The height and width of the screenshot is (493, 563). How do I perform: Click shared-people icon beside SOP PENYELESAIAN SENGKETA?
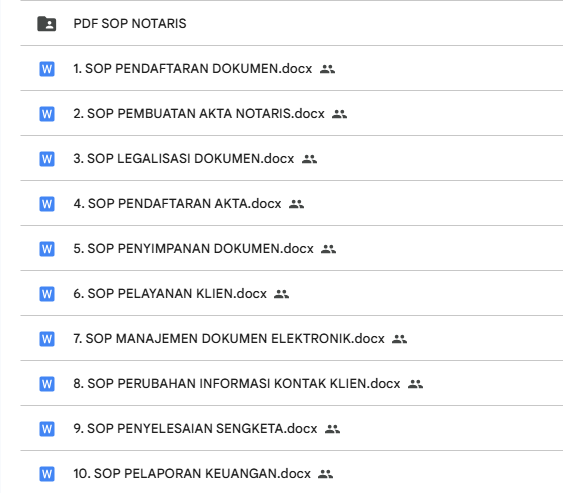332,429
